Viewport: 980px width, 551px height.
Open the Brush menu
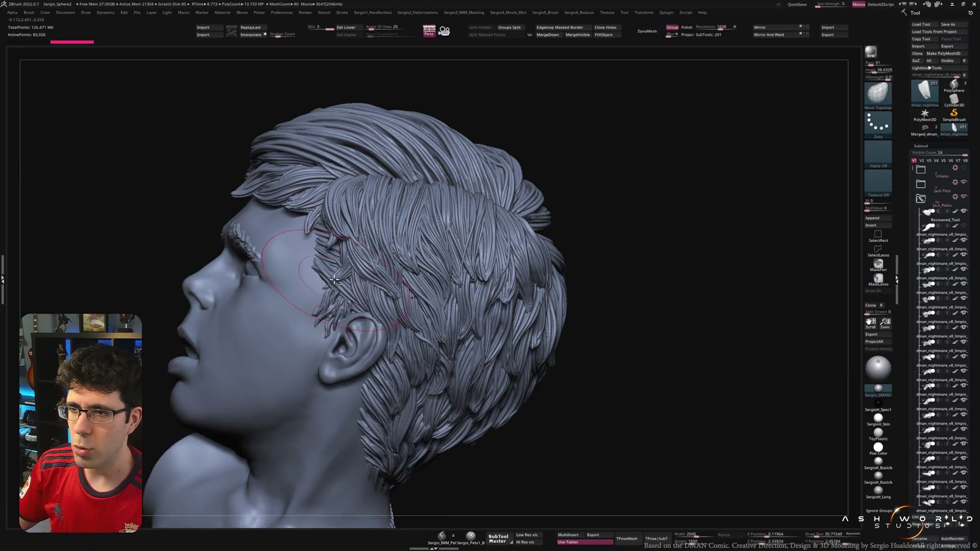coord(29,12)
